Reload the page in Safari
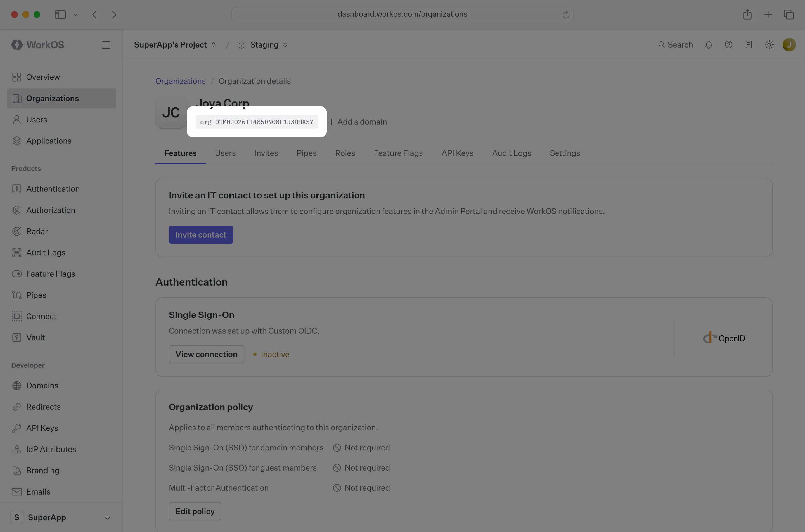Viewport: 805px width, 532px height. 566,15
